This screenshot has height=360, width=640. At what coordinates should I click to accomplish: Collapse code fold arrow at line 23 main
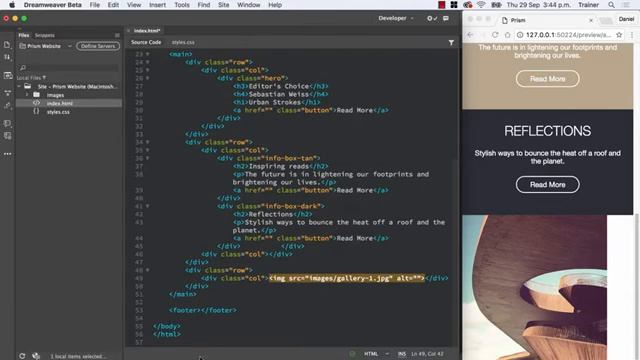coord(147,54)
